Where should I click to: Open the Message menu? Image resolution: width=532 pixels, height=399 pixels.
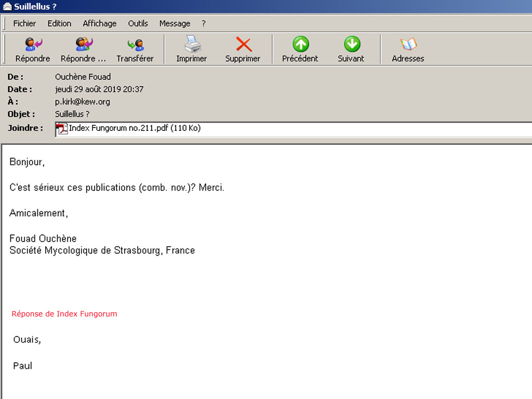tap(175, 23)
